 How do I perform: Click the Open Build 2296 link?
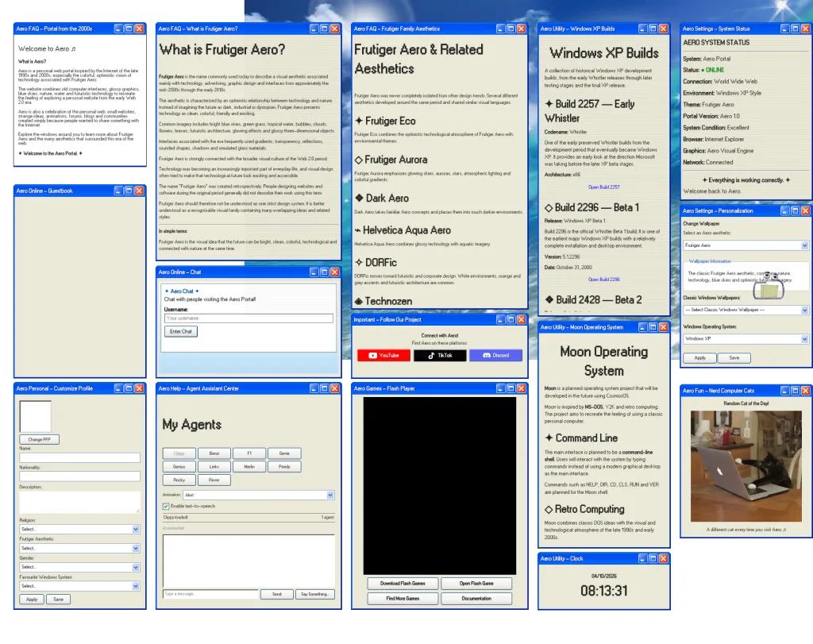(x=603, y=280)
